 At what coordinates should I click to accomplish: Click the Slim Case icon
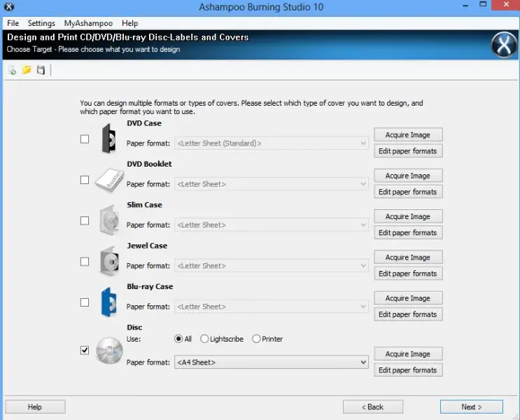pos(109,220)
